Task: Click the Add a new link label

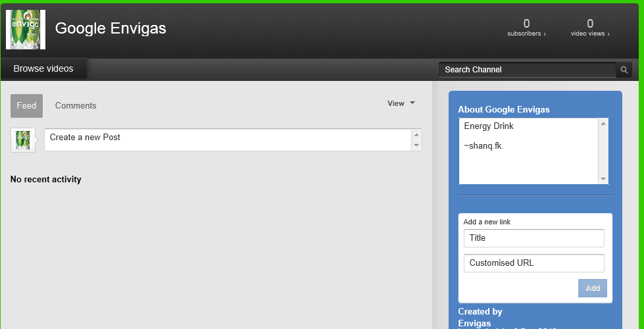Action: 487,222
